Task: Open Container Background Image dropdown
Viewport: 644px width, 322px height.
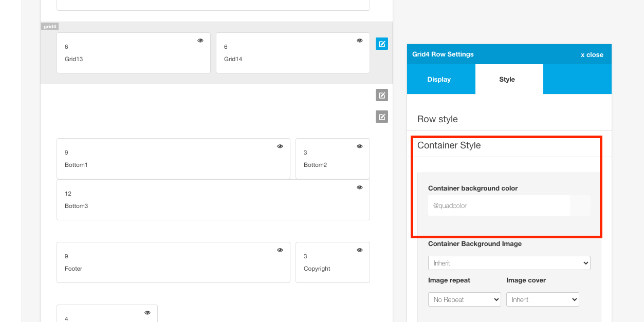Action: tap(509, 263)
